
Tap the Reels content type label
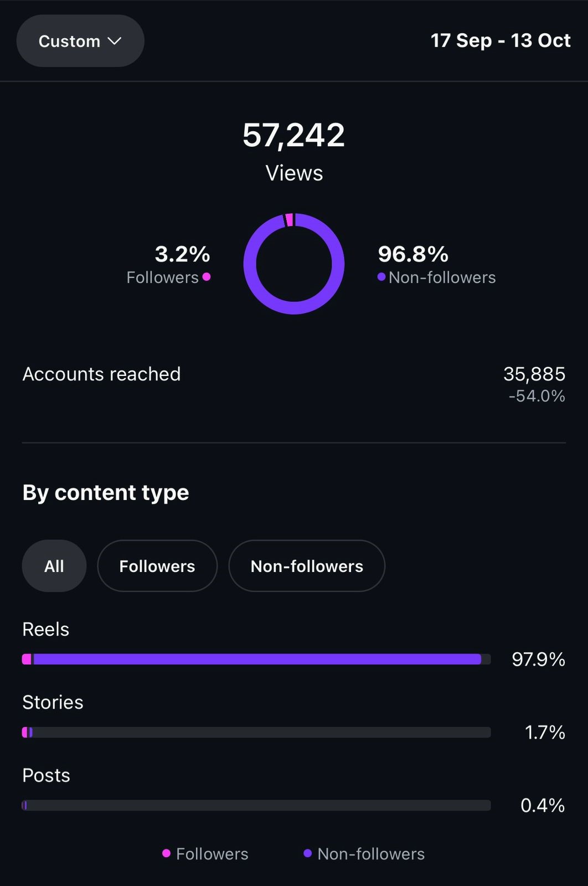point(46,630)
